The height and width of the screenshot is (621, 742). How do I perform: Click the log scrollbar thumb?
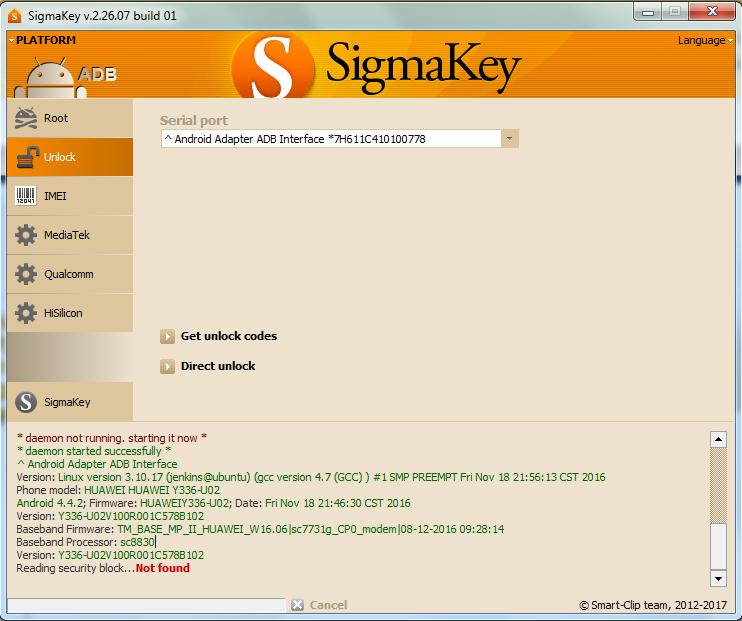click(x=718, y=546)
